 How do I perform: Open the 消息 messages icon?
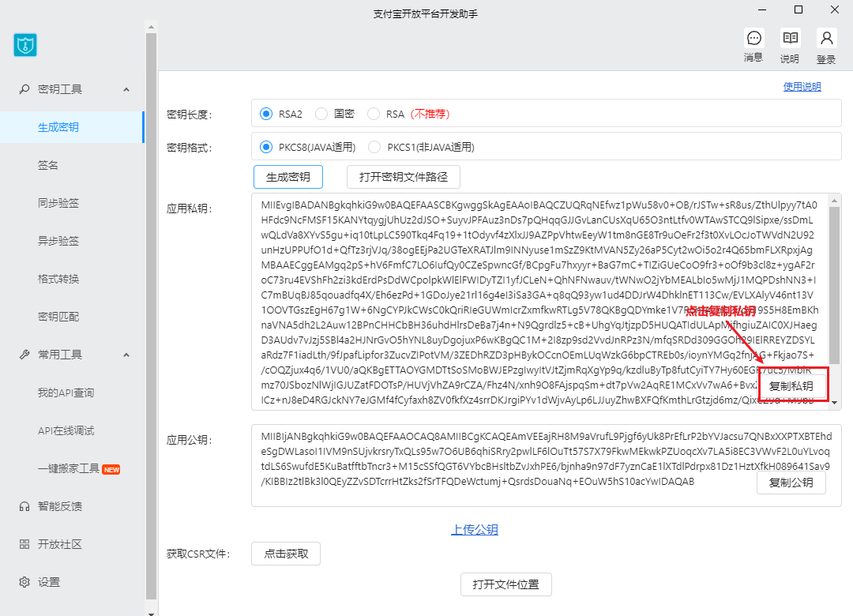click(754, 38)
